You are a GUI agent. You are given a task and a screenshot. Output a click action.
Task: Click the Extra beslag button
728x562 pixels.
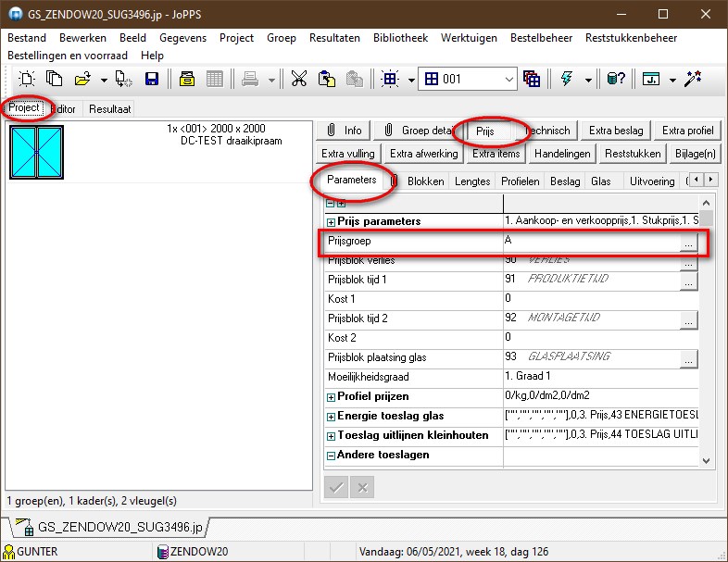pyautogui.click(x=616, y=131)
